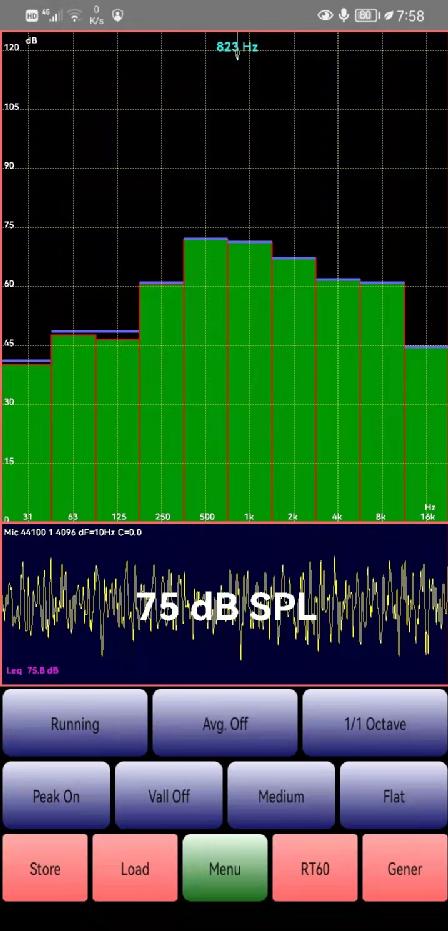Change the Flat weighting setting
Screen dimensions: 448x931
coord(393,796)
